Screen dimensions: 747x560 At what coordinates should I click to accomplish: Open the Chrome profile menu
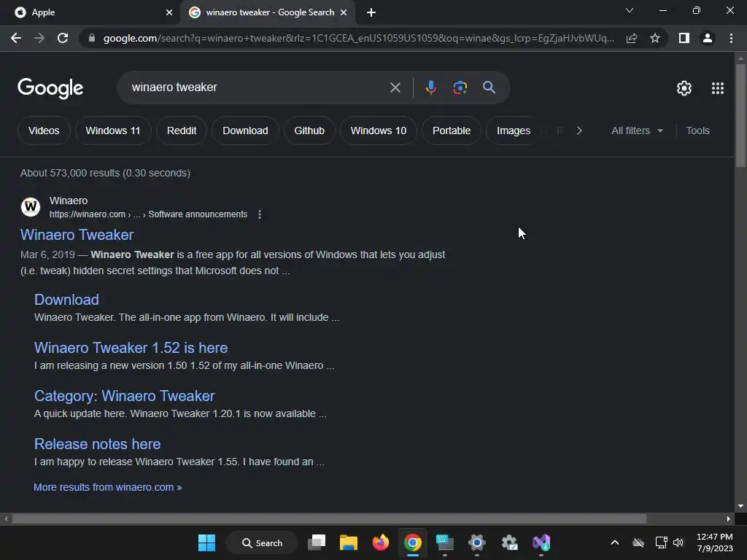tap(708, 38)
